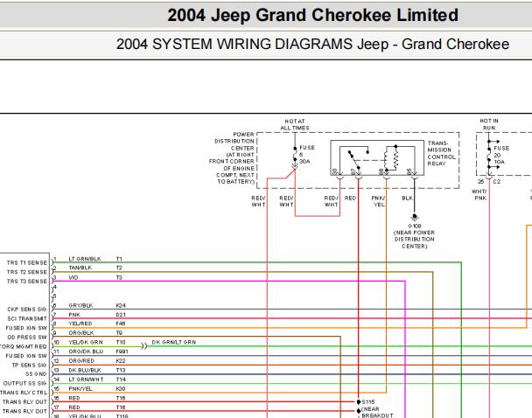Click the relay switch contact symbol

[353, 158]
